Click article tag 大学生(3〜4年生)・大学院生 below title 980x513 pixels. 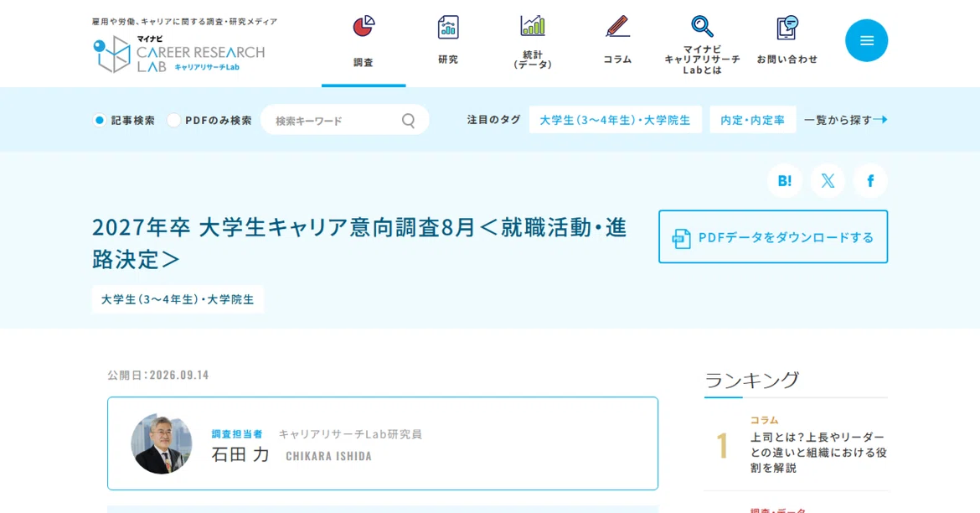coord(178,299)
